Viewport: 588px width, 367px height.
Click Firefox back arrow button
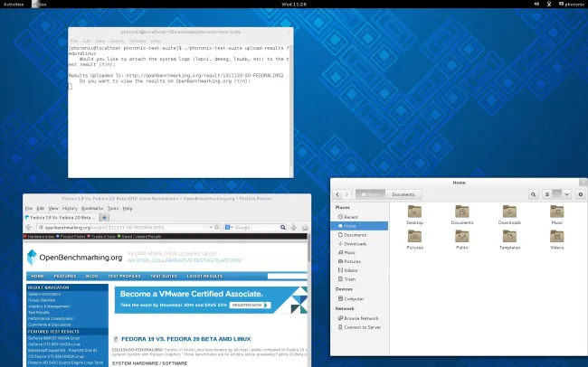[x=29, y=227]
